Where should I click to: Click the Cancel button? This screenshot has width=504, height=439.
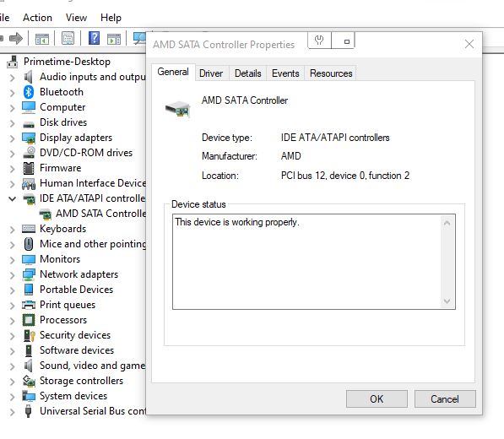tap(445, 398)
